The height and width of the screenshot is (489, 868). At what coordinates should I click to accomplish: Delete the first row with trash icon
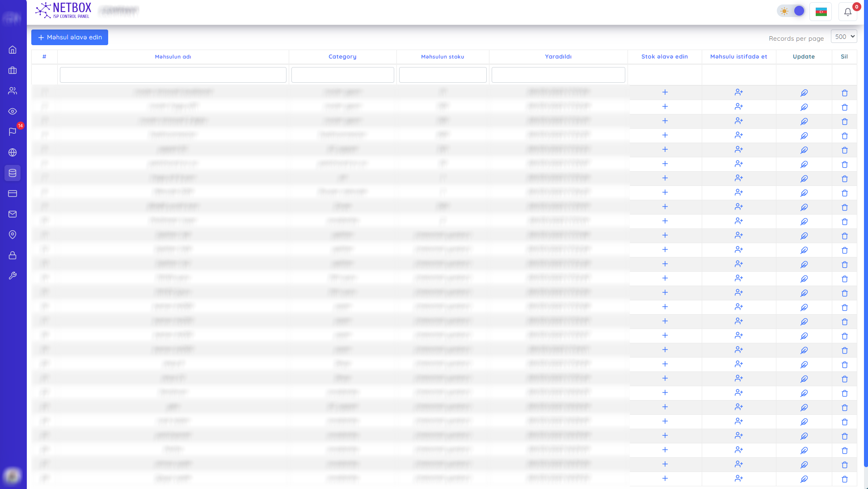coord(844,93)
